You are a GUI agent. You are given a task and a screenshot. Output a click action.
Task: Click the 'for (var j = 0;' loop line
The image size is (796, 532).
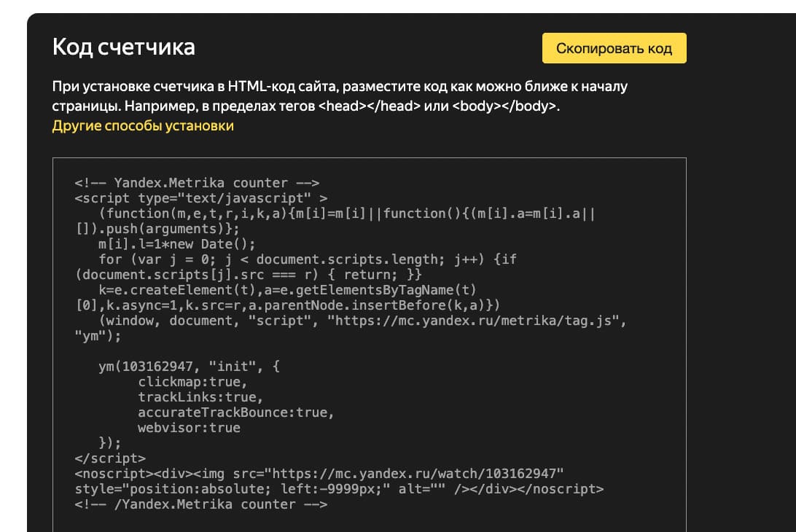[307, 259]
